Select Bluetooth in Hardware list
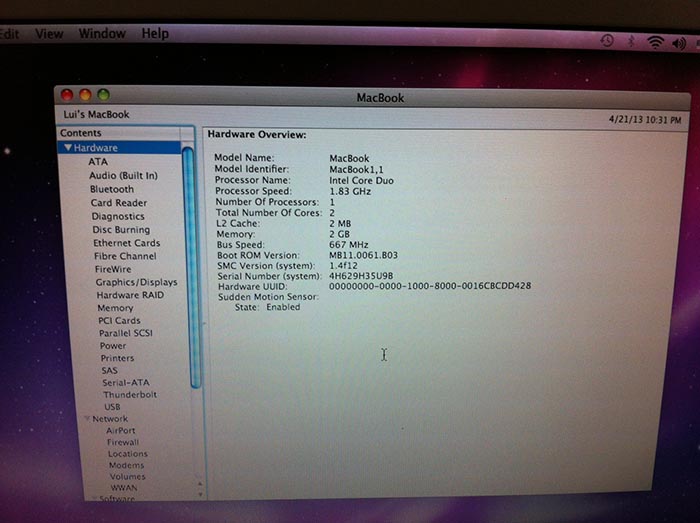This screenshot has width=700, height=523. [x=112, y=189]
